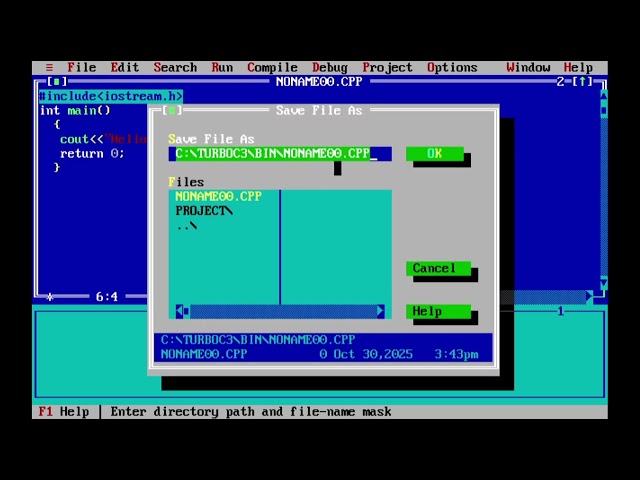Open the Project menu
640x480 pixels.
click(387, 67)
